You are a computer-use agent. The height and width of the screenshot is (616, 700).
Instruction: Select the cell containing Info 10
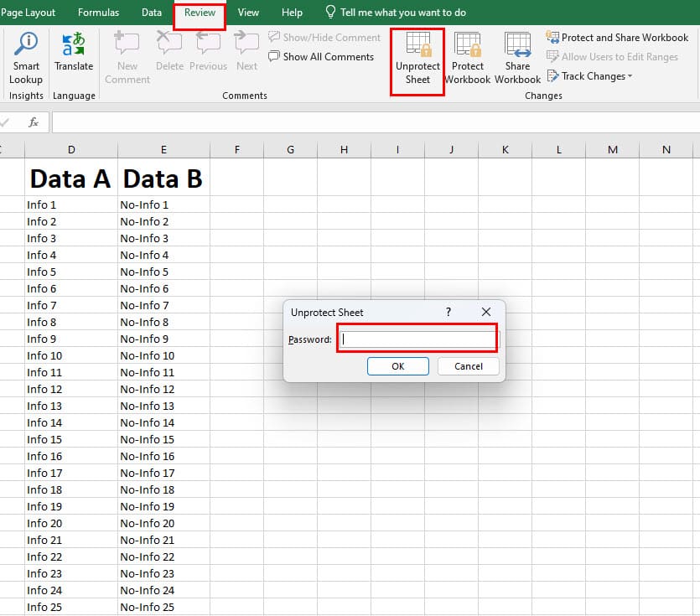pos(71,355)
